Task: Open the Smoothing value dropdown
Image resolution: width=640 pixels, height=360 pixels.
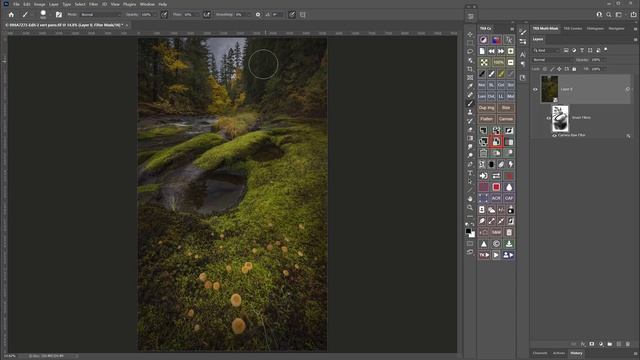Action: tap(242, 14)
